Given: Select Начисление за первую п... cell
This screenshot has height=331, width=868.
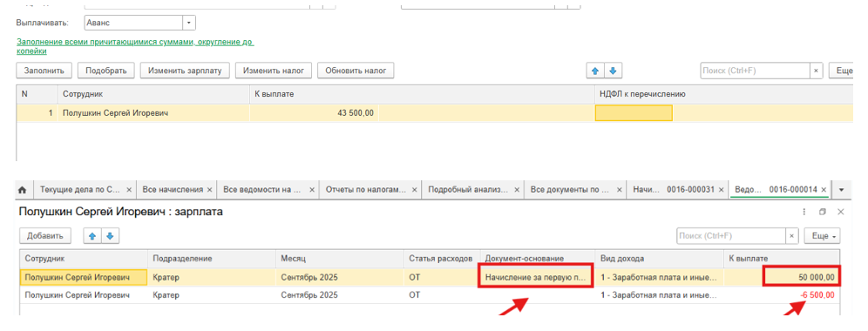Looking at the screenshot, I should point(535,277).
